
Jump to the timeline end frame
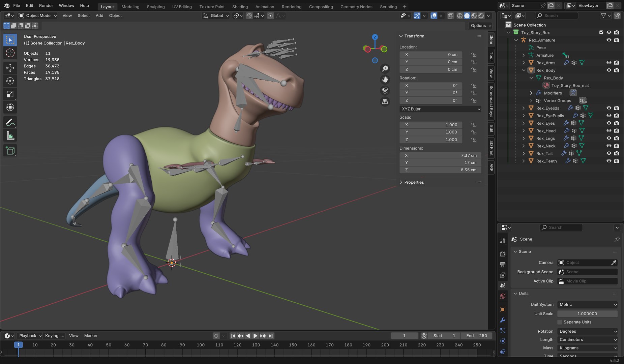271,336
